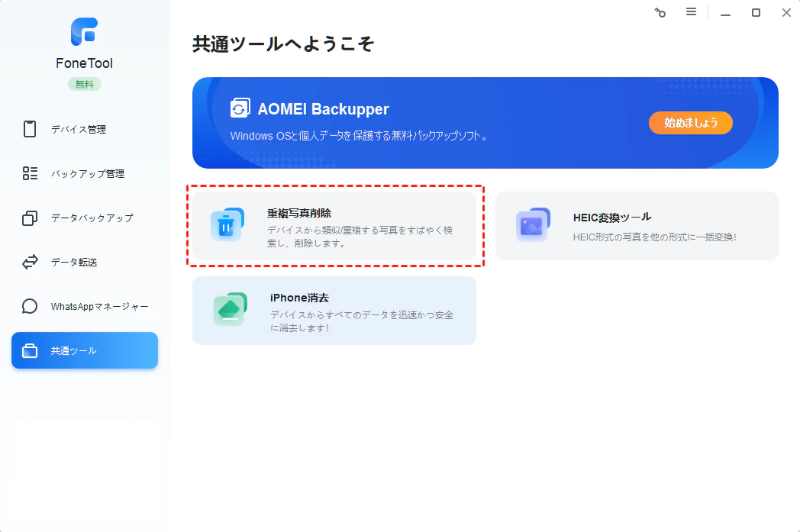The height and width of the screenshot is (532, 800).
Task: Click the toolbox icon beside 共通ツール
Action: pyautogui.click(x=30, y=350)
